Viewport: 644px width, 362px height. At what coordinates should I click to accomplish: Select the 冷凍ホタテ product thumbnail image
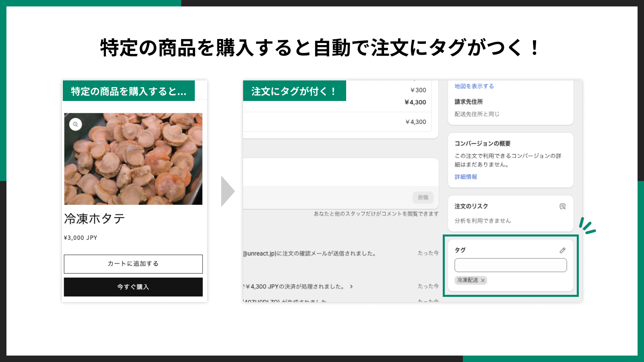click(x=133, y=159)
